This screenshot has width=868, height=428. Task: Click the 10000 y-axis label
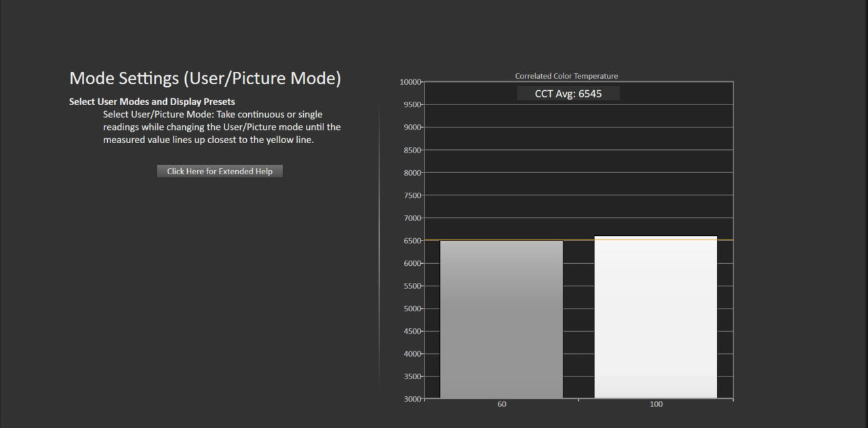pyautogui.click(x=411, y=82)
